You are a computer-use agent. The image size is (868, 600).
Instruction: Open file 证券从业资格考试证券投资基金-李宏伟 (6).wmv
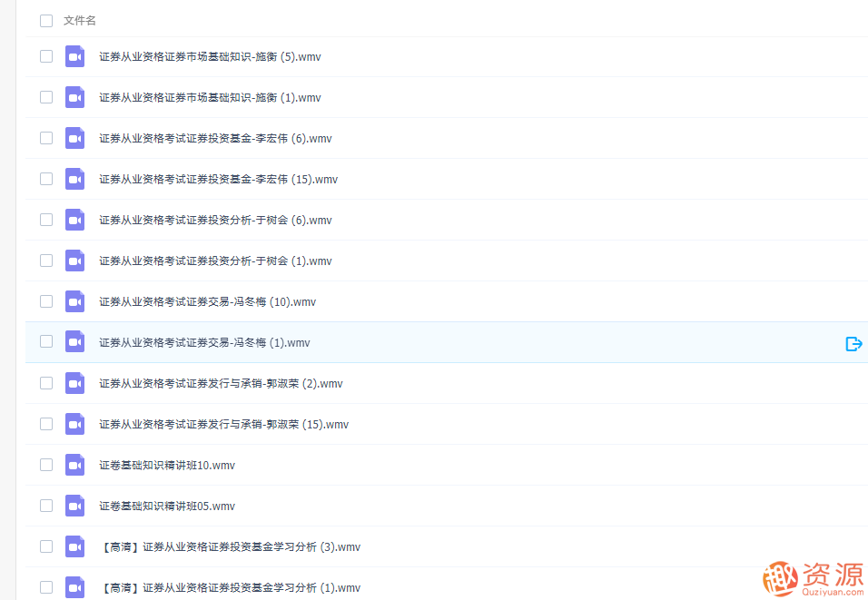(x=215, y=139)
